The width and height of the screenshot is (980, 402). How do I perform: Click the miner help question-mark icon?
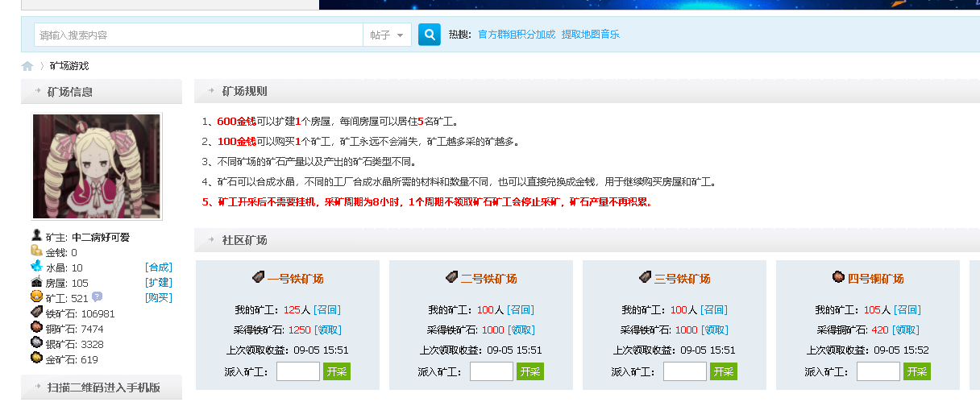[x=98, y=297]
